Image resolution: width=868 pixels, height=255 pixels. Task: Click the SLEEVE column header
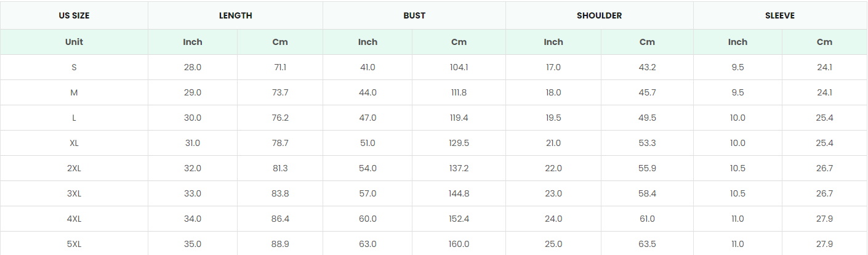pos(781,15)
